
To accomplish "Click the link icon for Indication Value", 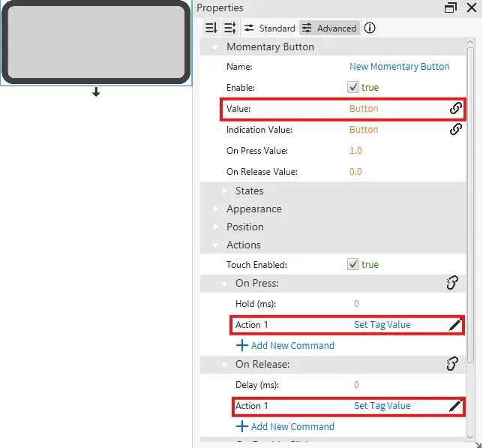I will point(455,130).
